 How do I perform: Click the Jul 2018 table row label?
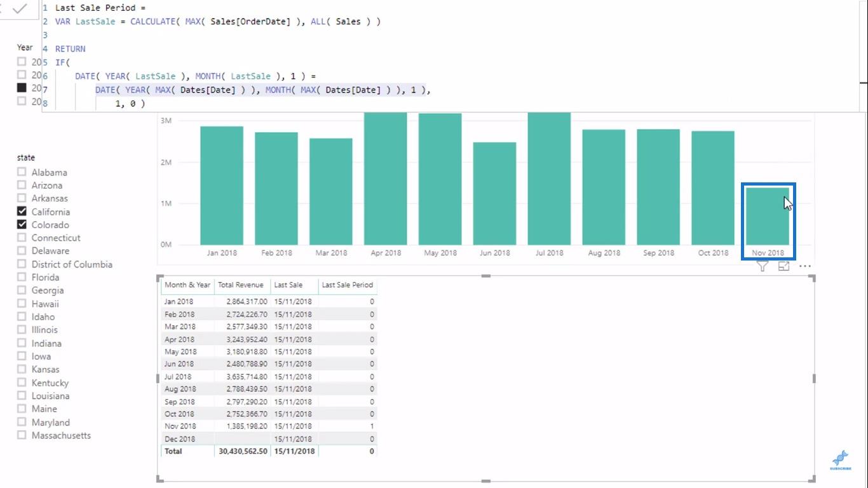point(179,377)
